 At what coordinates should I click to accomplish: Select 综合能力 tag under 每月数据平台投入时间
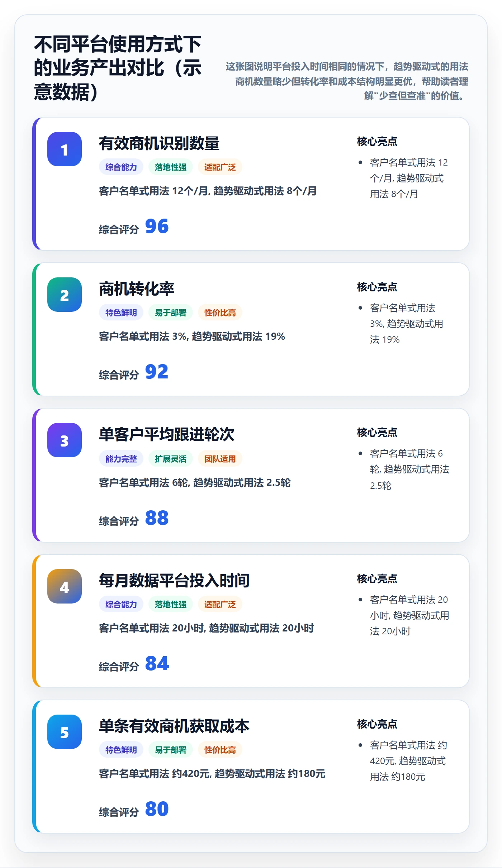(x=121, y=604)
